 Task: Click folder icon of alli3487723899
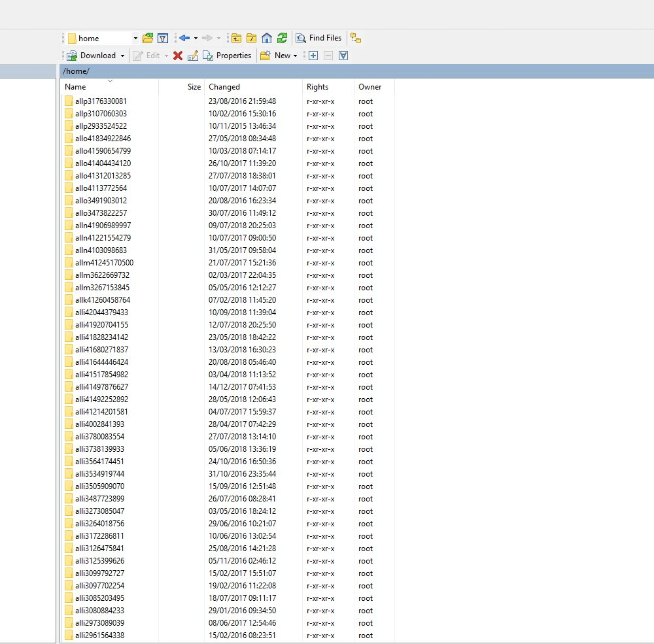[x=69, y=499]
